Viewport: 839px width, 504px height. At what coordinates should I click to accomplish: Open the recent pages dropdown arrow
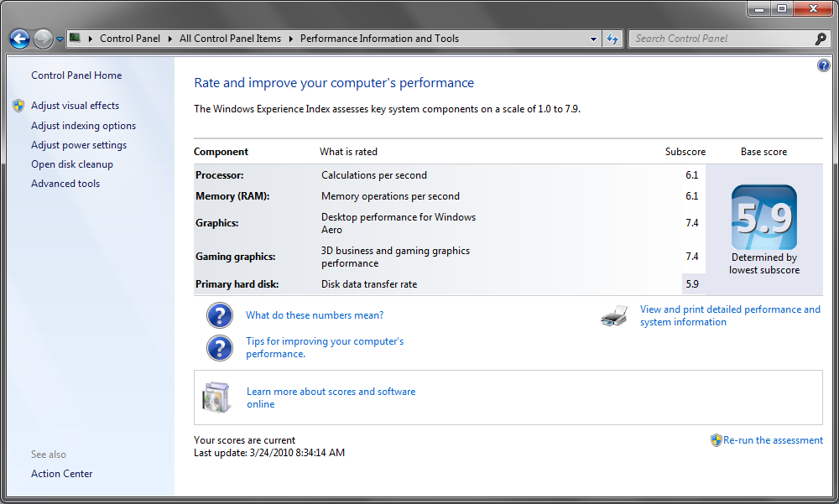(x=60, y=39)
